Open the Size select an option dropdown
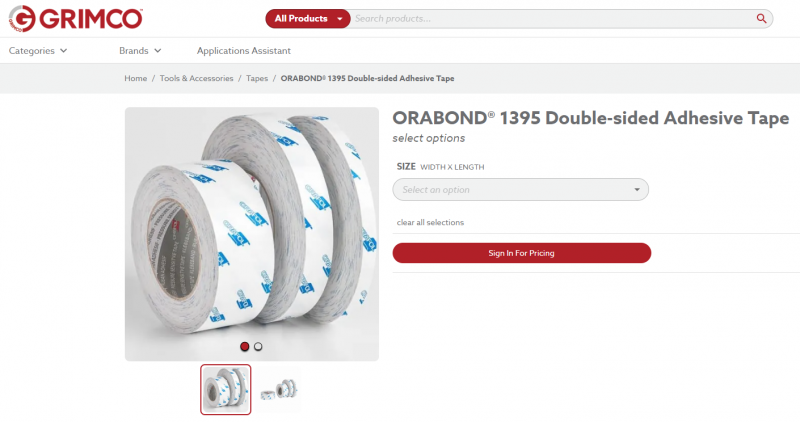 [x=520, y=189]
